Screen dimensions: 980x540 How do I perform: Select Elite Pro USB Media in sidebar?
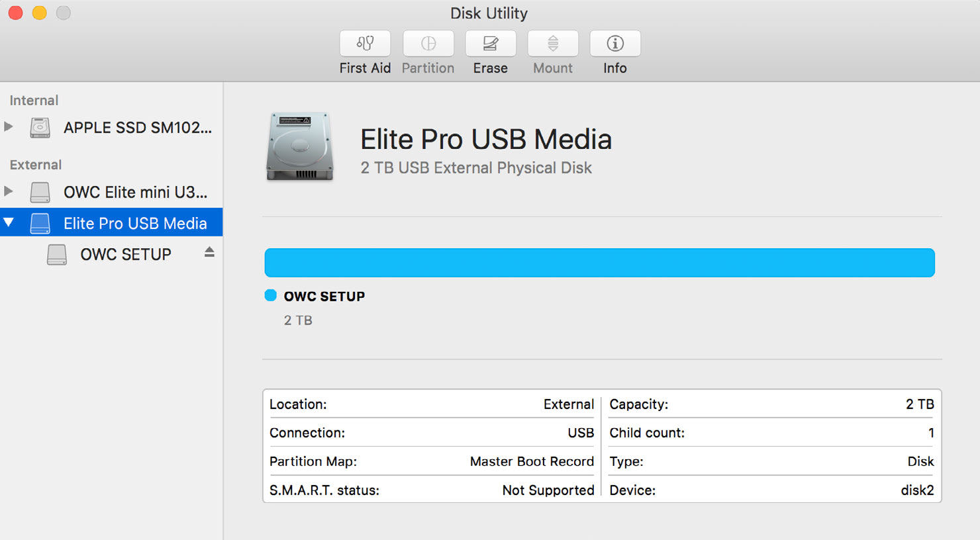[x=135, y=223]
